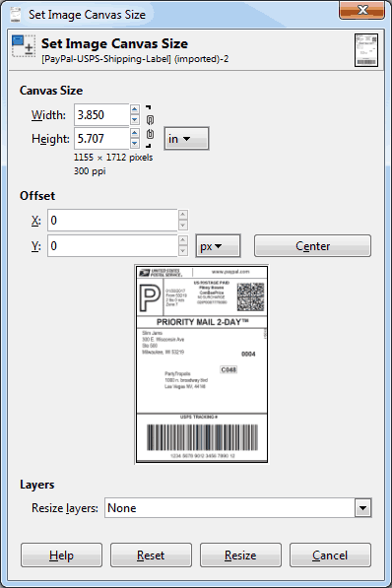Click the canvas size icon in the dialog header

[x=24, y=45]
